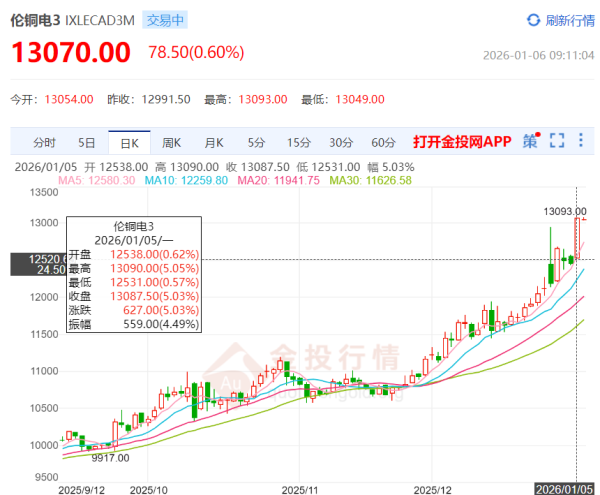Click the MA10: 12259.80 indicator label
Screen dimensions: 600x495
click(186, 180)
